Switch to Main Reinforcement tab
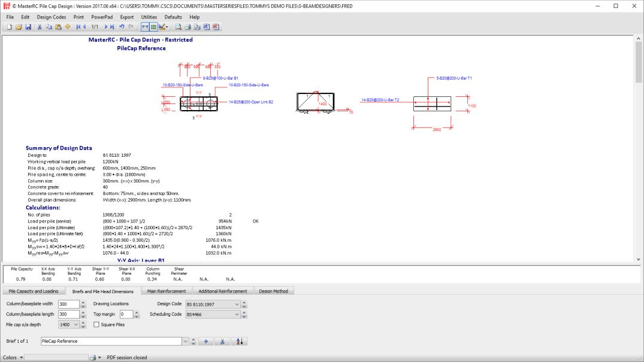Screen dimensions: 644x362 (167, 291)
